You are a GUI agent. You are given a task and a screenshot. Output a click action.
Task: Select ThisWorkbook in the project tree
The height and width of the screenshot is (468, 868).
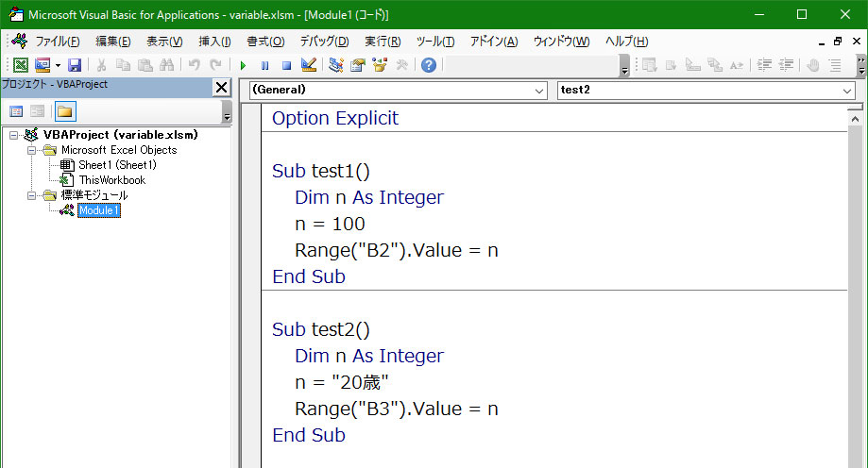[x=111, y=180]
